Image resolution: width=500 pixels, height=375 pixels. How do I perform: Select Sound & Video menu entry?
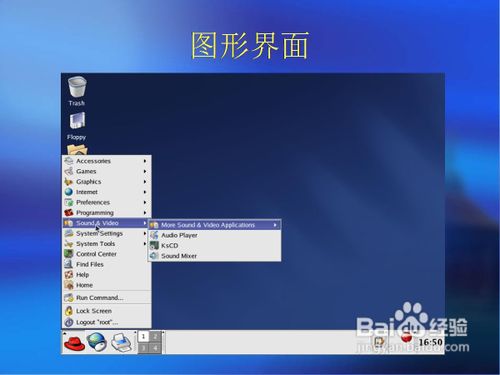coord(106,223)
